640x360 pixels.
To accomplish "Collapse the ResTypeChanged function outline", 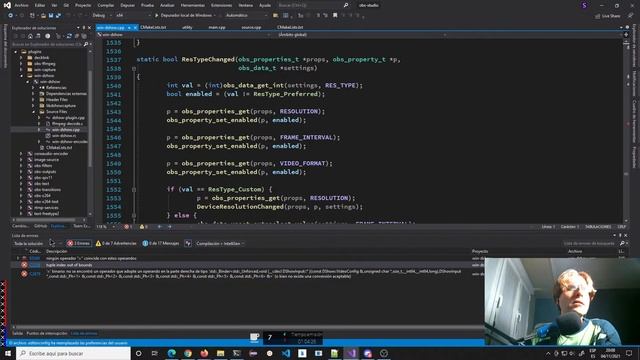I will 133,69.
